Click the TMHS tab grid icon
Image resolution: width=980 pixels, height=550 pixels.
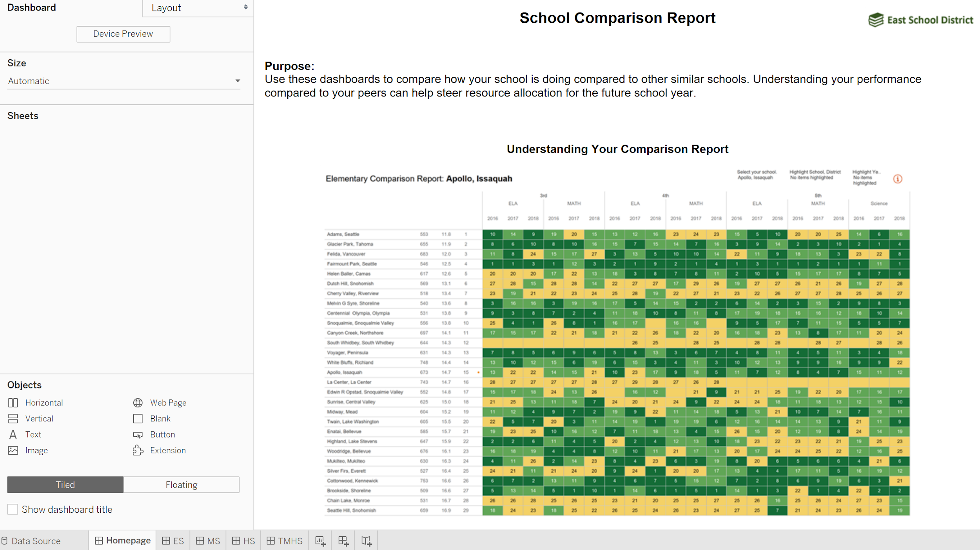click(270, 541)
